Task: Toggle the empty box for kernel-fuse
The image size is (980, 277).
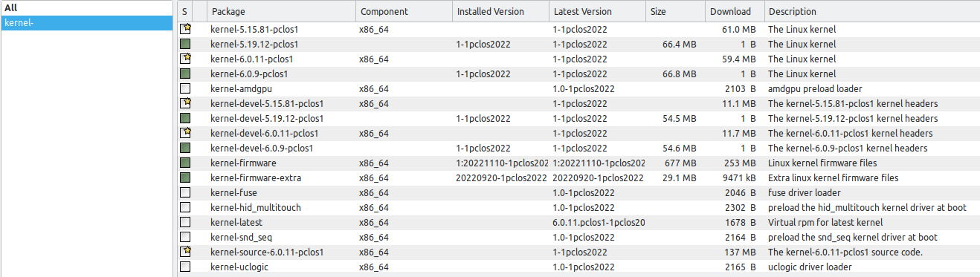Action: 185,192
